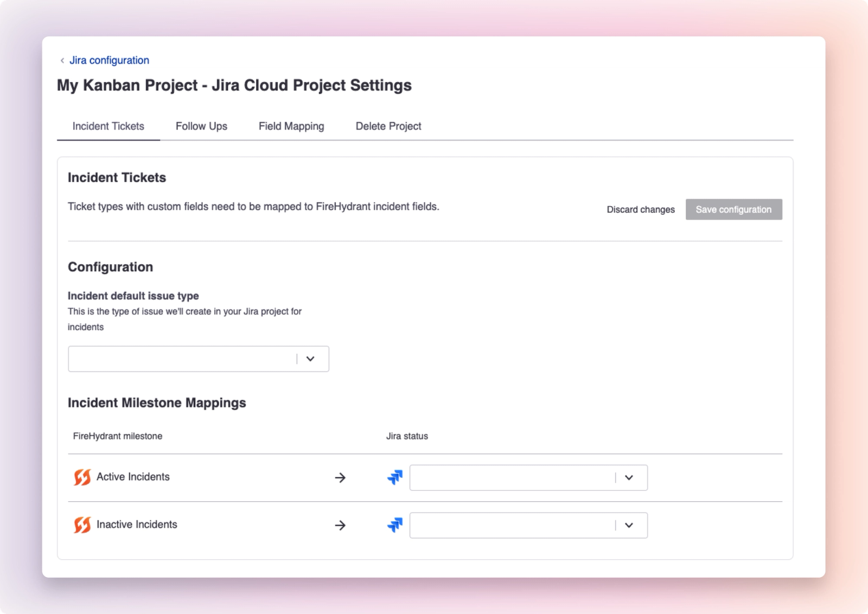
Task: Open Jira status dropdown for Inactive Incidents
Action: tap(629, 526)
